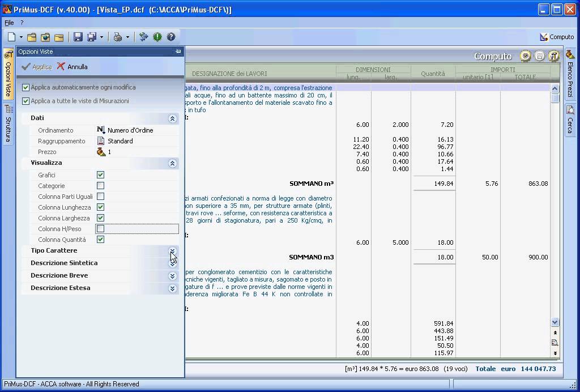The height and width of the screenshot is (392, 580).
Task: Collapse the Dati section
Action: tap(172, 118)
